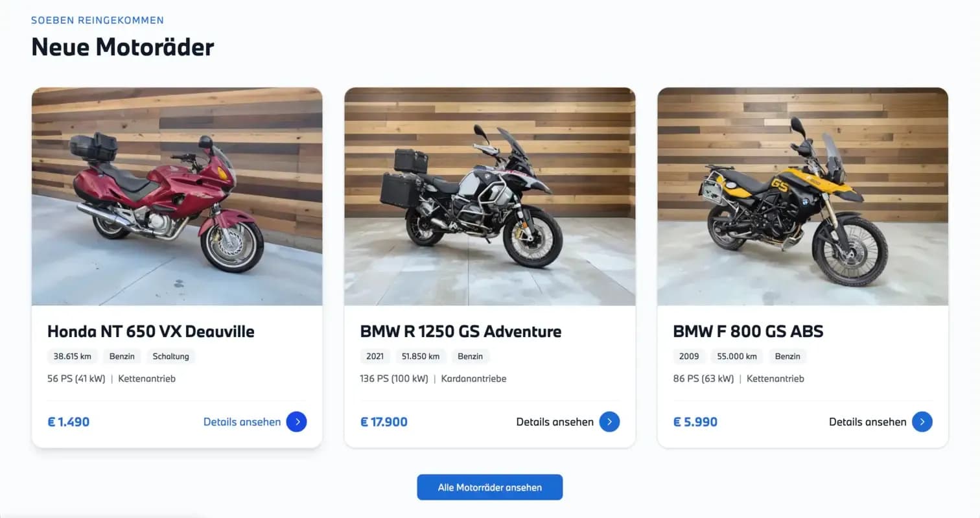The image size is (980, 518).
Task: Open Details ansehen for BMW R 1250 GS Adventure
Action: (x=555, y=421)
